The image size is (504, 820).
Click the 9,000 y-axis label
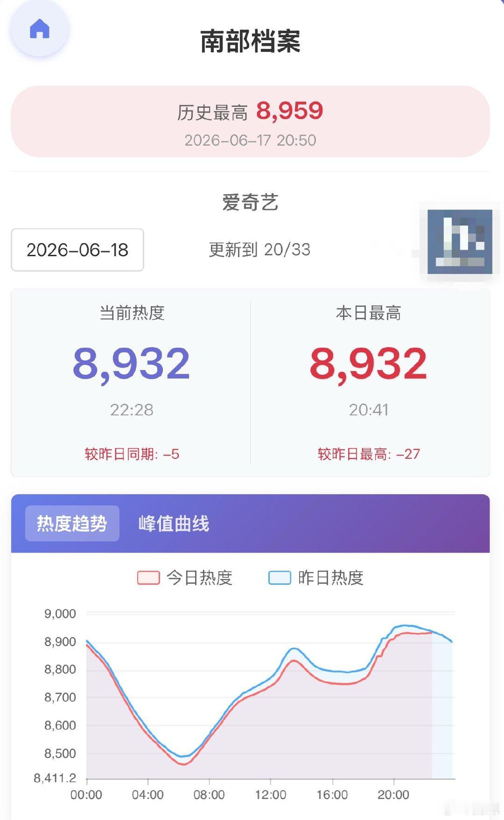(60, 614)
